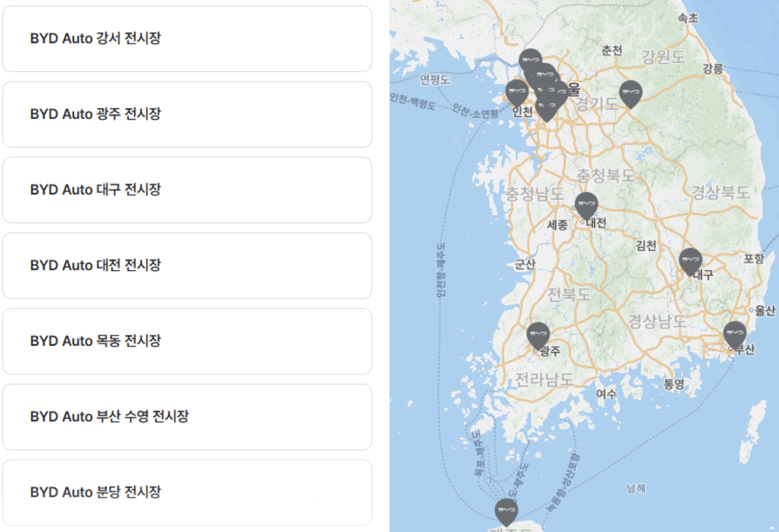
Task: Select the BYD map pin at 제주도
Action: [x=506, y=512]
